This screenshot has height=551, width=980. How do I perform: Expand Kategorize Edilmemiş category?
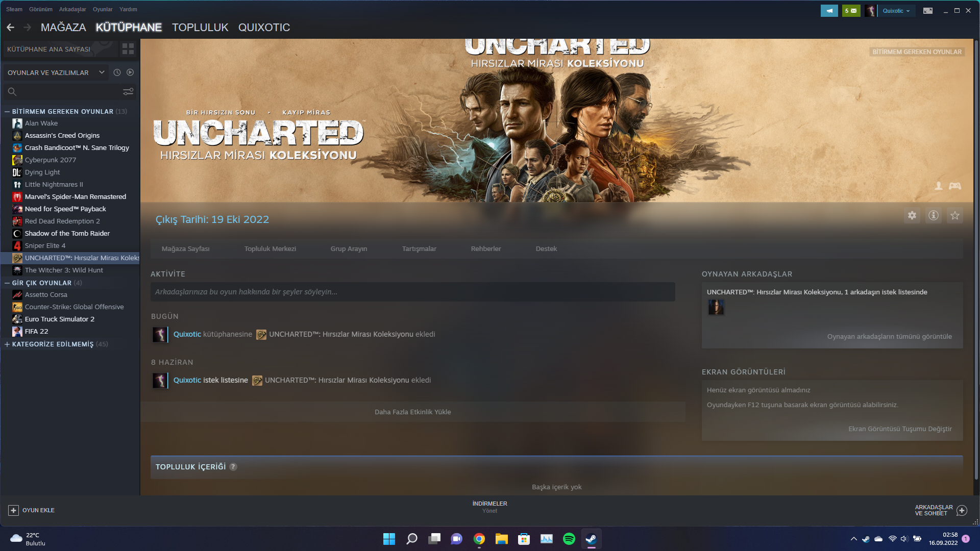(7, 344)
